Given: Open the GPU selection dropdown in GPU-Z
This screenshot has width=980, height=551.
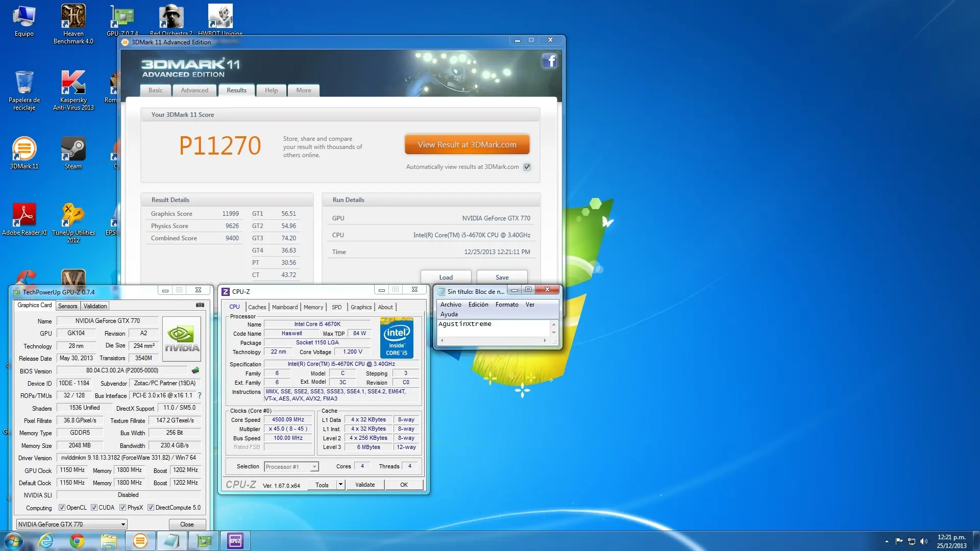Looking at the screenshot, I should (71, 524).
